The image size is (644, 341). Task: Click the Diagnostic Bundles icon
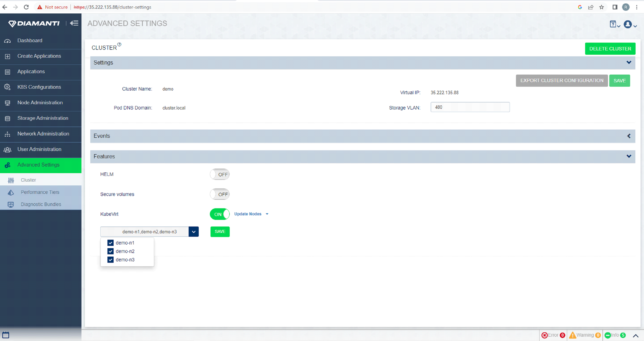(x=12, y=204)
